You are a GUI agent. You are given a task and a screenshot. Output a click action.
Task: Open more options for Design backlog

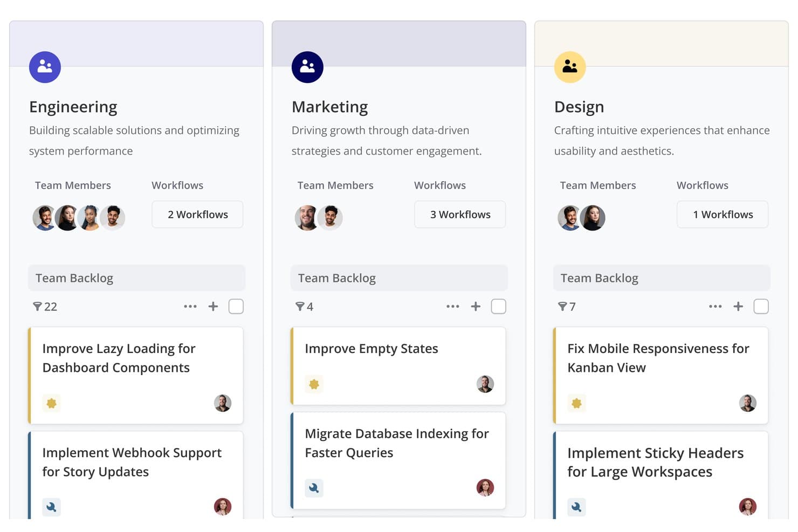click(716, 306)
